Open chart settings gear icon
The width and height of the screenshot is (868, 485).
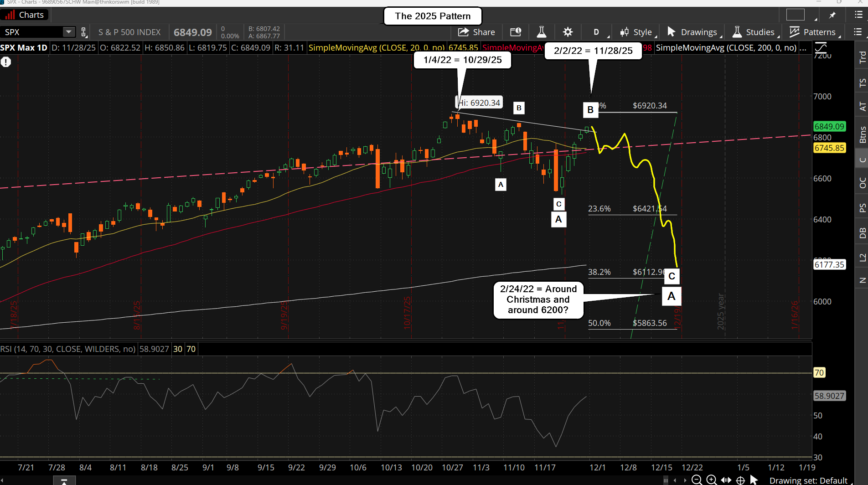(x=568, y=32)
